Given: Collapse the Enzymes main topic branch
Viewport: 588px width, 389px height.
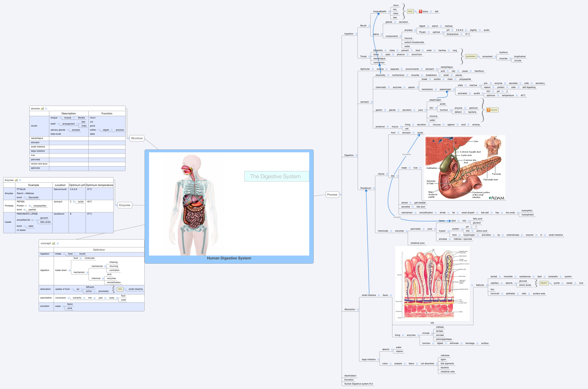Looking at the screenshot, I should (116, 205).
